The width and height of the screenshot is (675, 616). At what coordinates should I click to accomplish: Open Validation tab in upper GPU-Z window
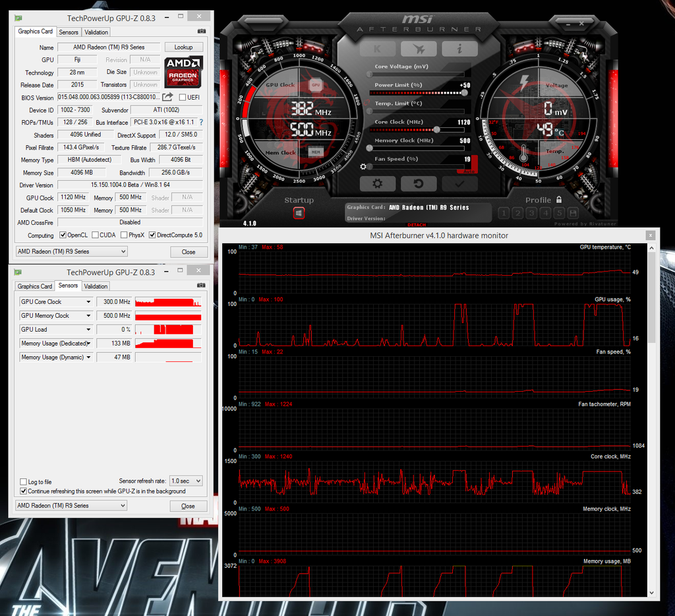coord(96,32)
